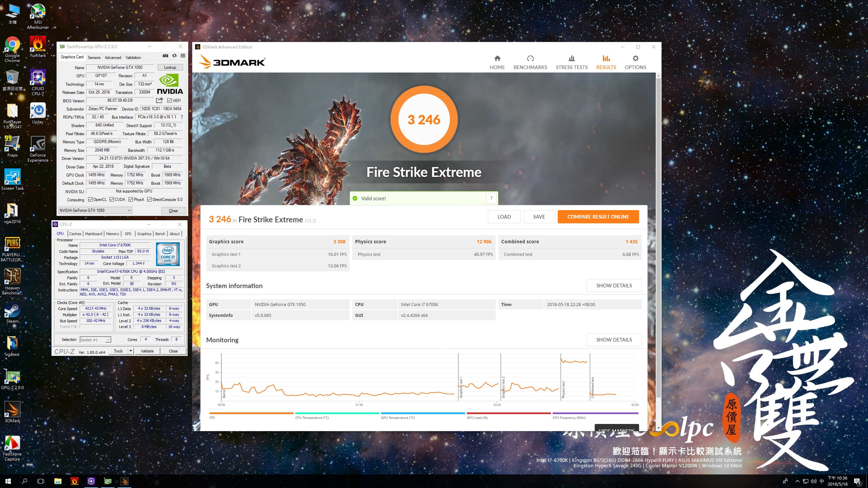Click the CPU-Z Validate button
The image size is (868, 488).
click(147, 351)
